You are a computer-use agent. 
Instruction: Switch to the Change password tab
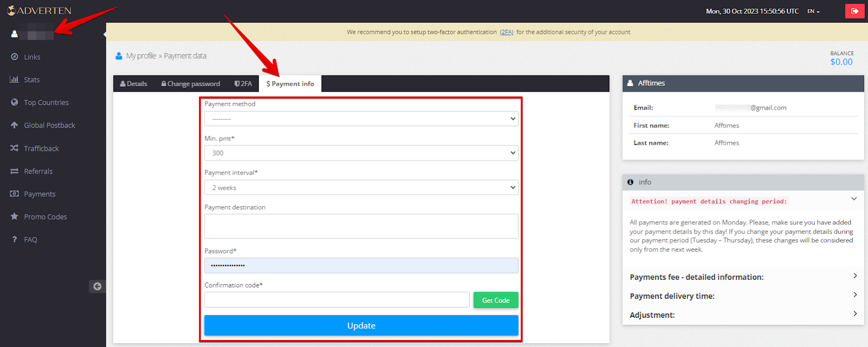[190, 83]
